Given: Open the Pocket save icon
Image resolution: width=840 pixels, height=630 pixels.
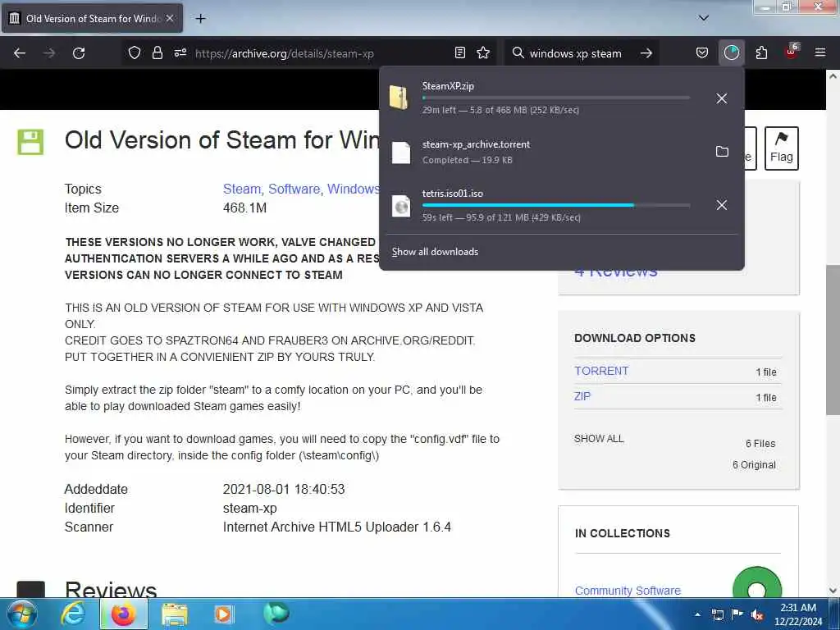Looking at the screenshot, I should coord(702,53).
